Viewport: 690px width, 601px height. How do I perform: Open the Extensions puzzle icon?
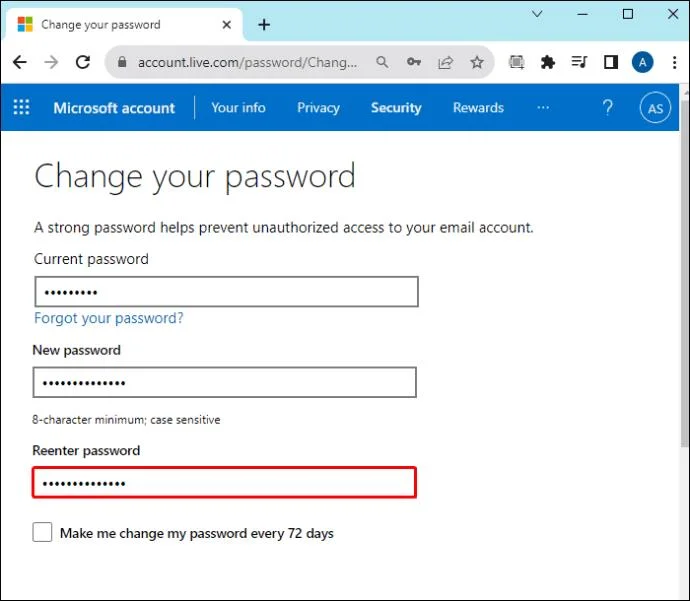point(548,62)
